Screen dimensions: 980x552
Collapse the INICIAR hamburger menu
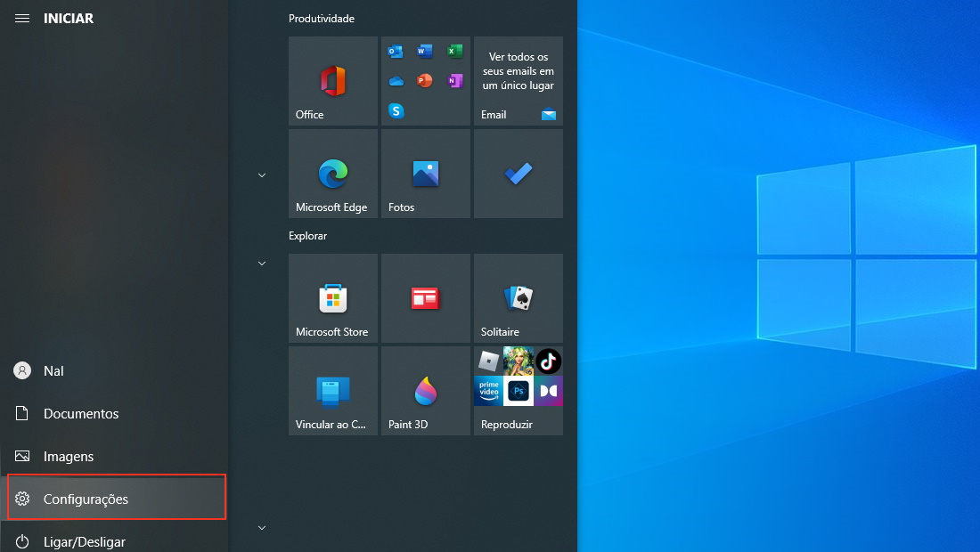22,18
